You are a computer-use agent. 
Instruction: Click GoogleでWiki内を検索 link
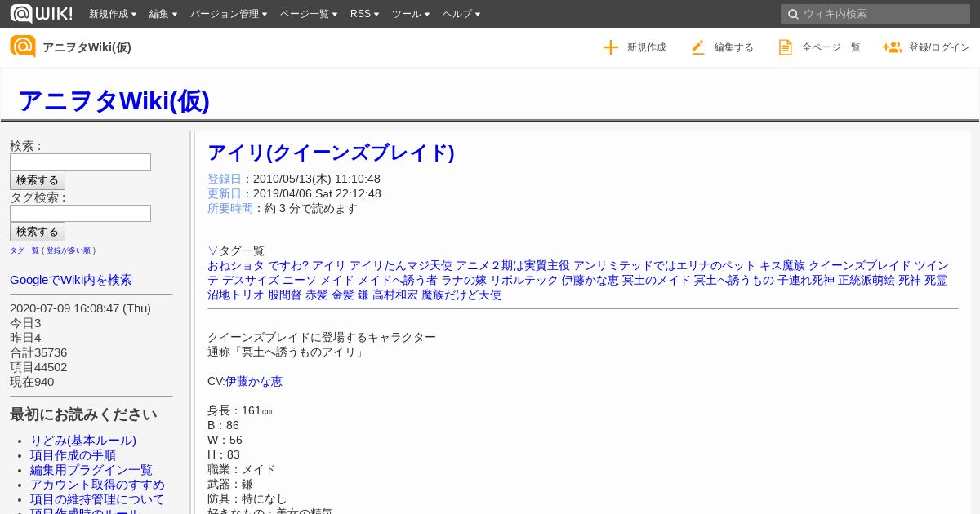71,280
